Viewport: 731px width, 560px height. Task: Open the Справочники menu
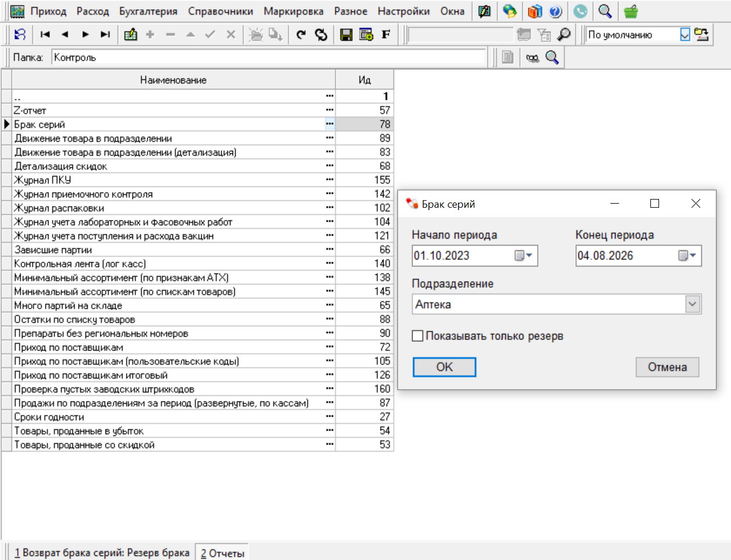click(220, 11)
